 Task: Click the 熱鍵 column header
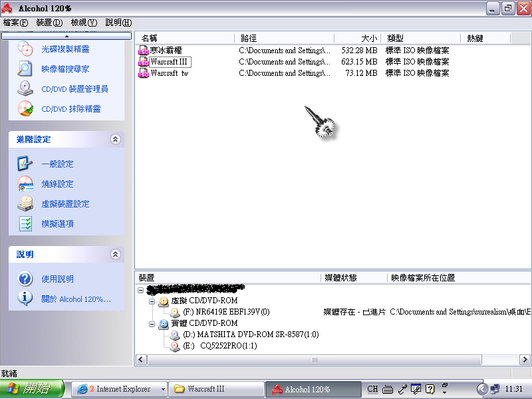click(x=485, y=39)
